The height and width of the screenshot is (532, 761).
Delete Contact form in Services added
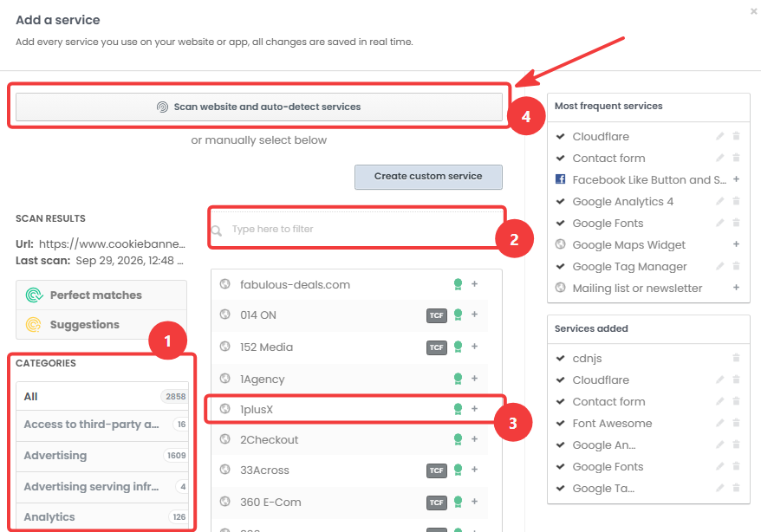pyautogui.click(x=736, y=401)
